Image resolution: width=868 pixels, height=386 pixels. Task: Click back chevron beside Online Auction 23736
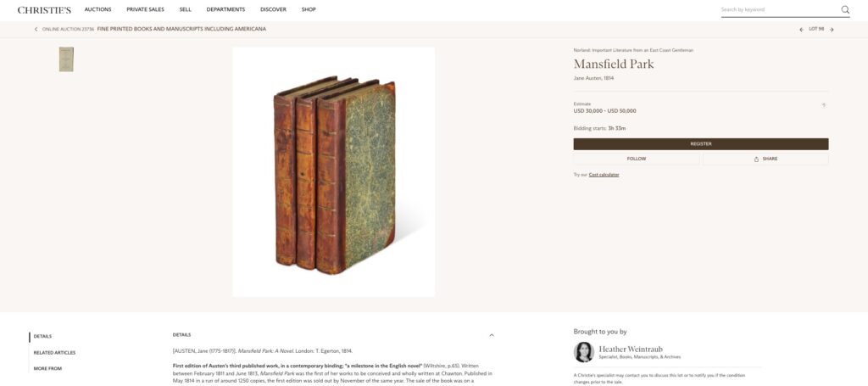click(x=36, y=29)
